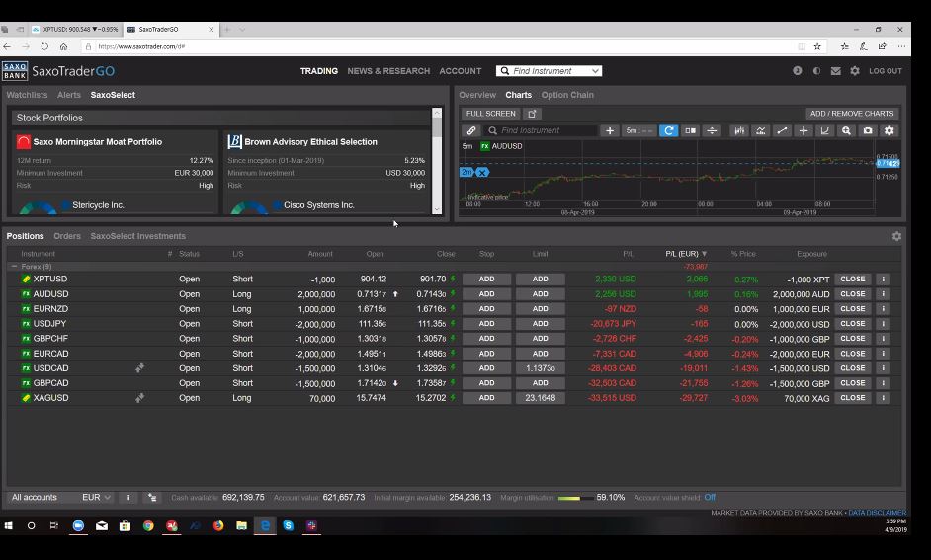Open the EUR currency dropdown

tap(96, 497)
